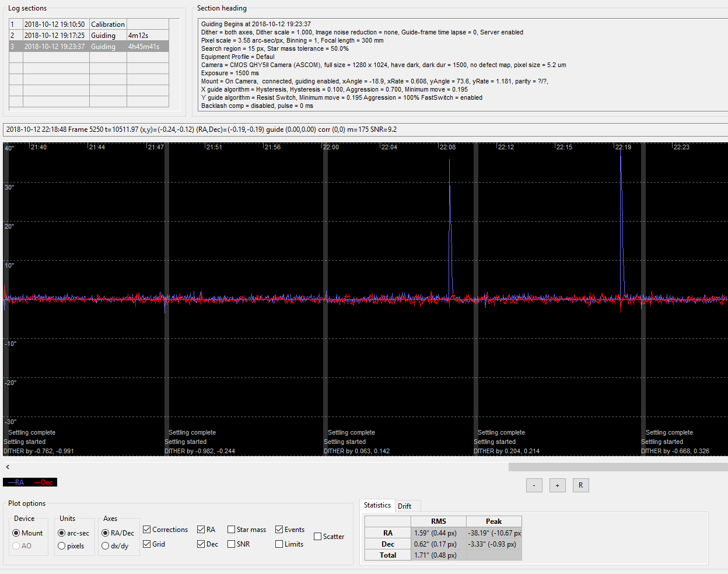Screen dimensions: 728x574
Task: Click the red Dec legend swatch
Action: pyautogui.click(x=44, y=482)
